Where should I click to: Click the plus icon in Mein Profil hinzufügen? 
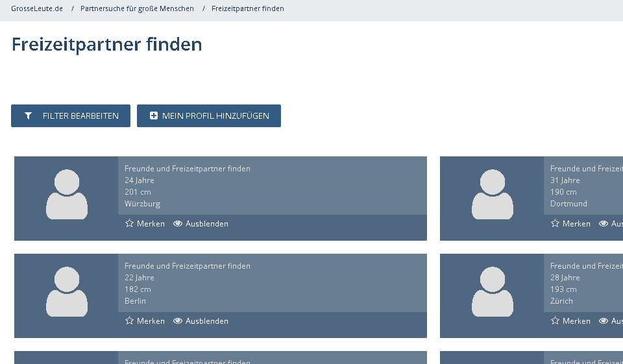pos(154,116)
